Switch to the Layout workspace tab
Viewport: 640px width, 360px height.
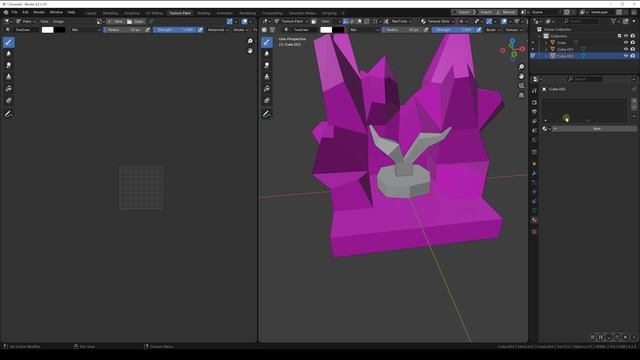(91, 13)
